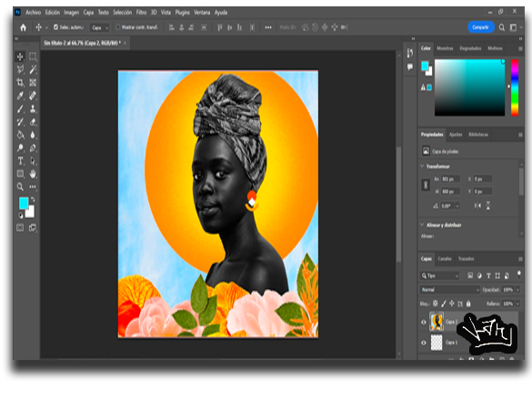This screenshot has height=399, width=532.
Task: Collapse the Transformar section
Action: pyautogui.click(x=422, y=166)
